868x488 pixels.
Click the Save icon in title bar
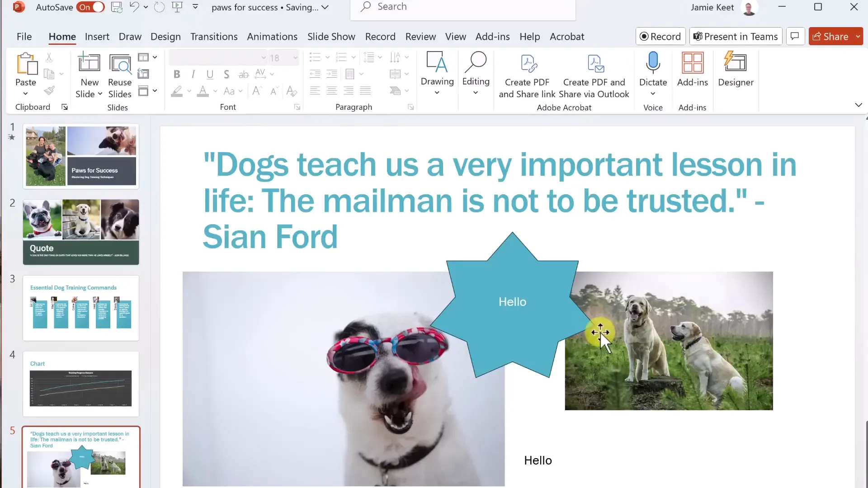pyautogui.click(x=117, y=7)
